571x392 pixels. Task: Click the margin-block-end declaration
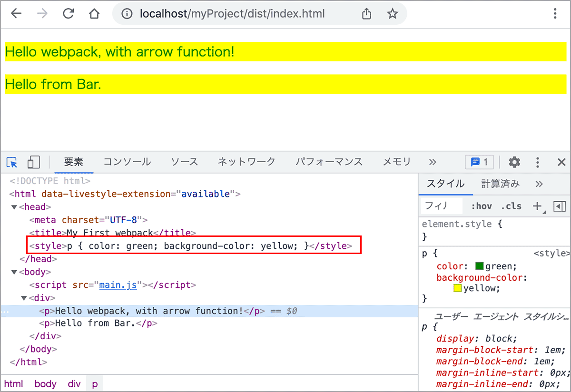(x=496, y=362)
